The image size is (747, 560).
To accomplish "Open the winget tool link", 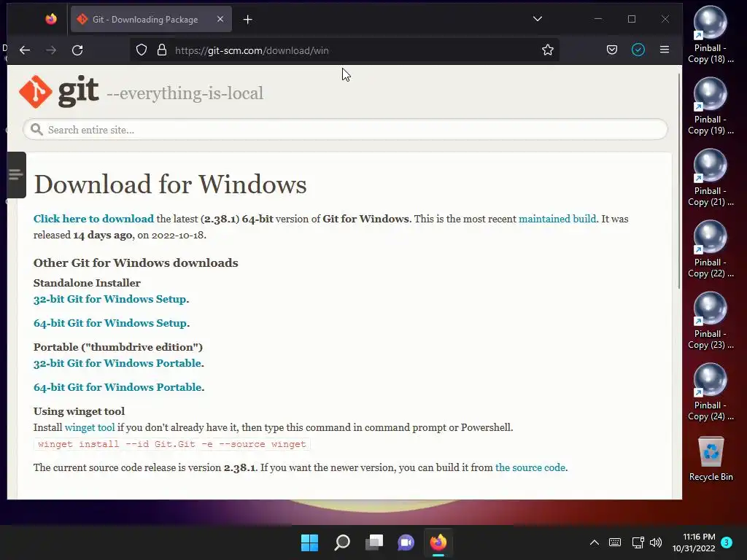I will (90, 427).
